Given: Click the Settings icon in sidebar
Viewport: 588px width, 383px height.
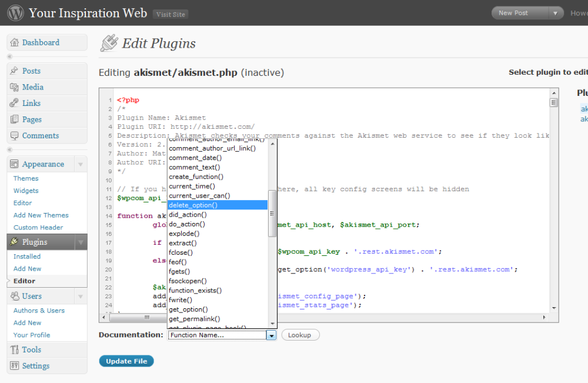Looking at the screenshot, I should pos(14,365).
